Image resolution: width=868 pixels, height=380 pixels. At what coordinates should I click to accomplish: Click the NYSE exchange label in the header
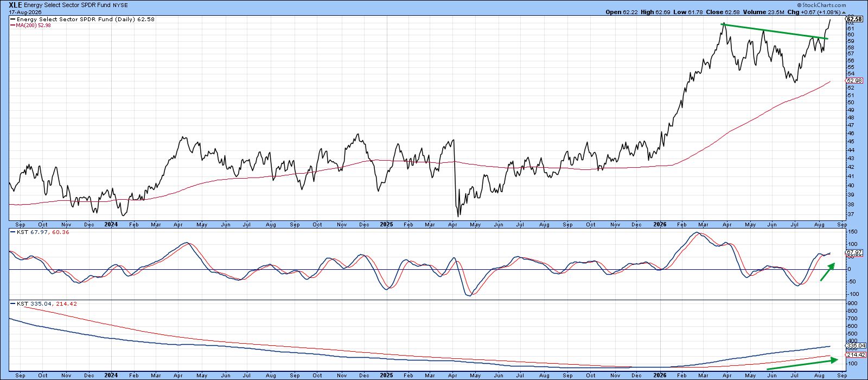(121, 5)
